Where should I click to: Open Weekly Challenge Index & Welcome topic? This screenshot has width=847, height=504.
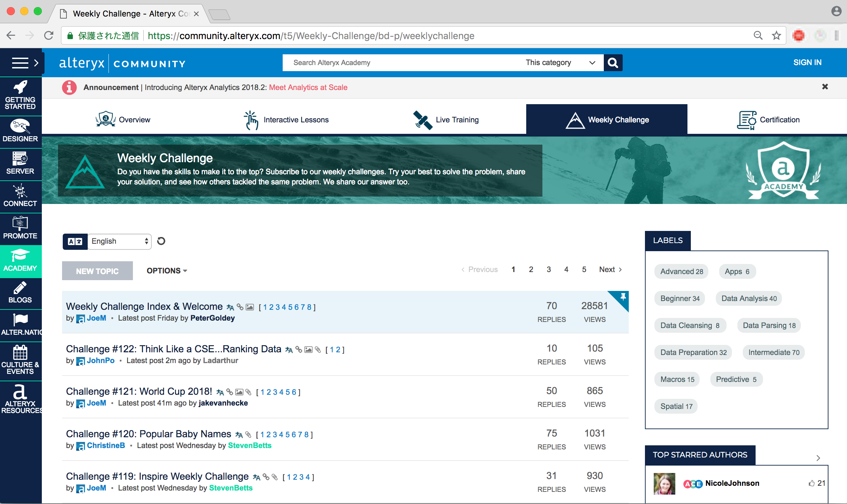144,306
